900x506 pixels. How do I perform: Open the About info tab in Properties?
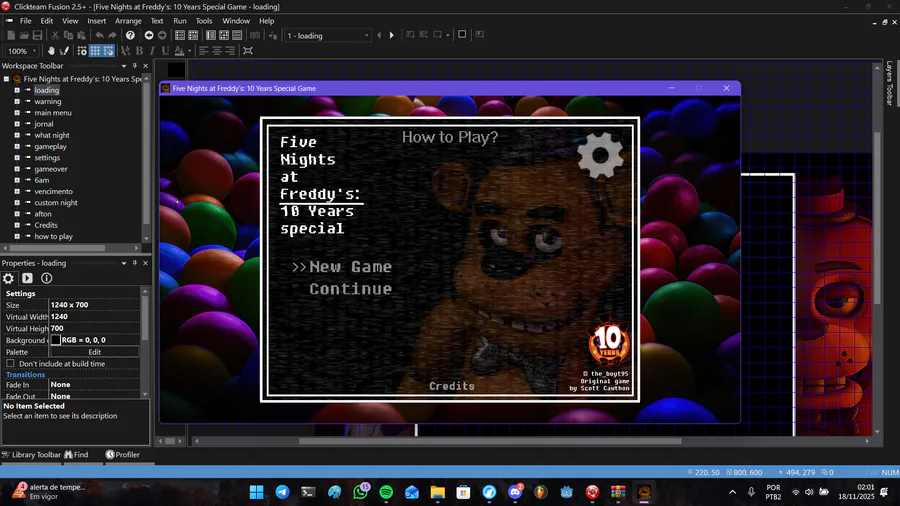(x=46, y=278)
